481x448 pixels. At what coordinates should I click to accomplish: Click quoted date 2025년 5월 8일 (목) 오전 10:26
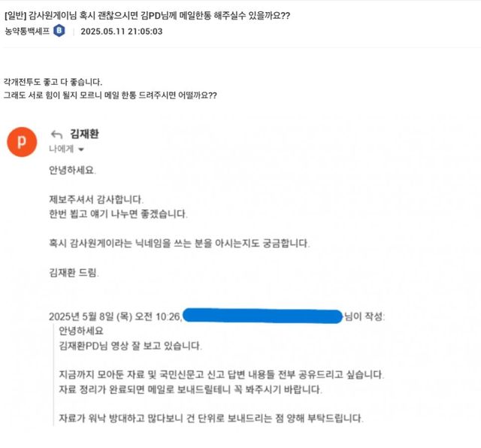pos(115,316)
